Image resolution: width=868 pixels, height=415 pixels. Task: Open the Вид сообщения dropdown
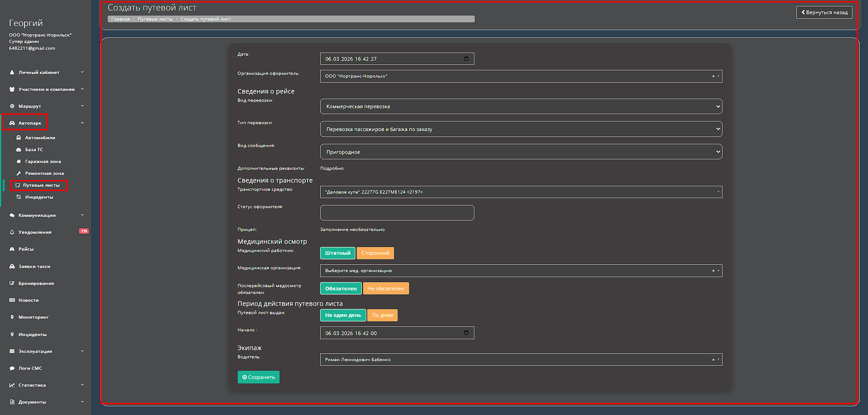click(x=521, y=152)
